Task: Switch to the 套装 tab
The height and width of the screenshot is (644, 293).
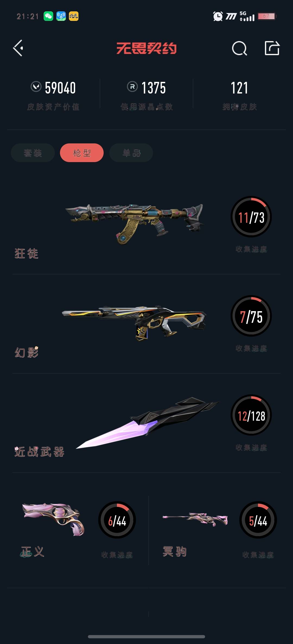Action: point(33,153)
